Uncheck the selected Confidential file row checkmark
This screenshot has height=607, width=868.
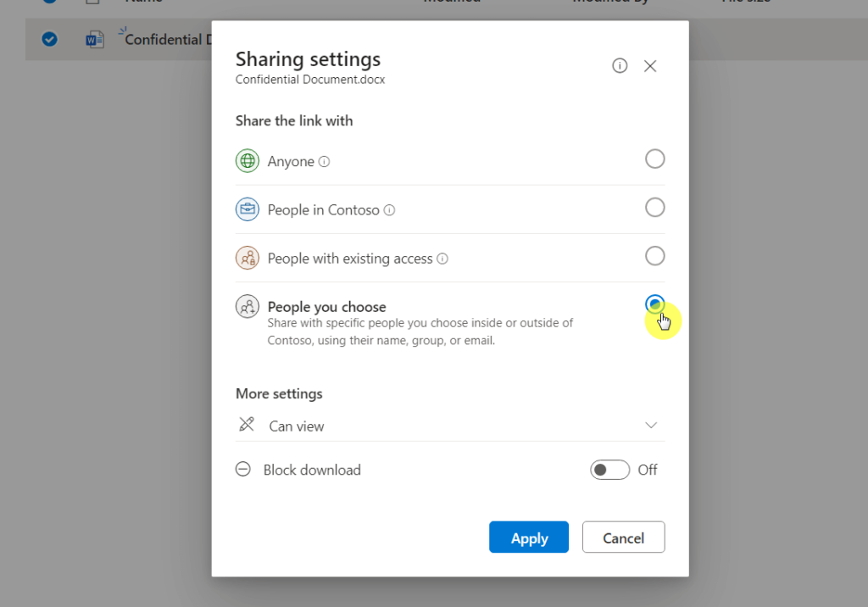pyautogui.click(x=50, y=39)
